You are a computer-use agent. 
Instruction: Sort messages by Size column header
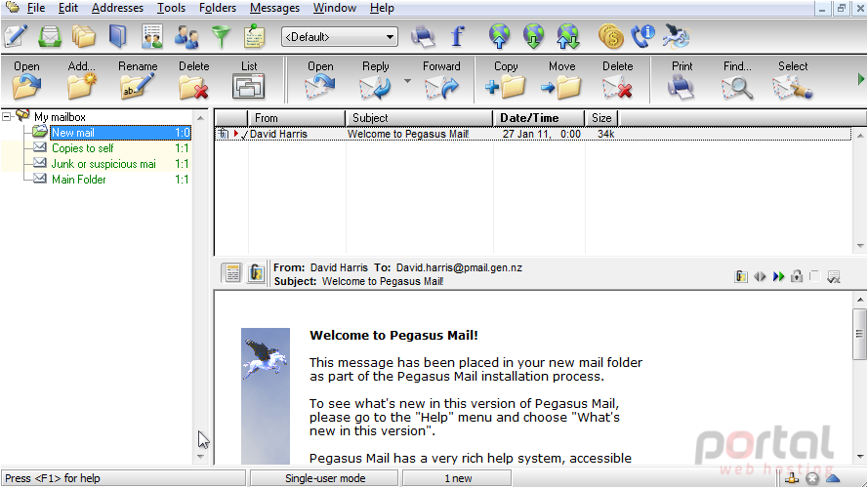pos(601,118)
